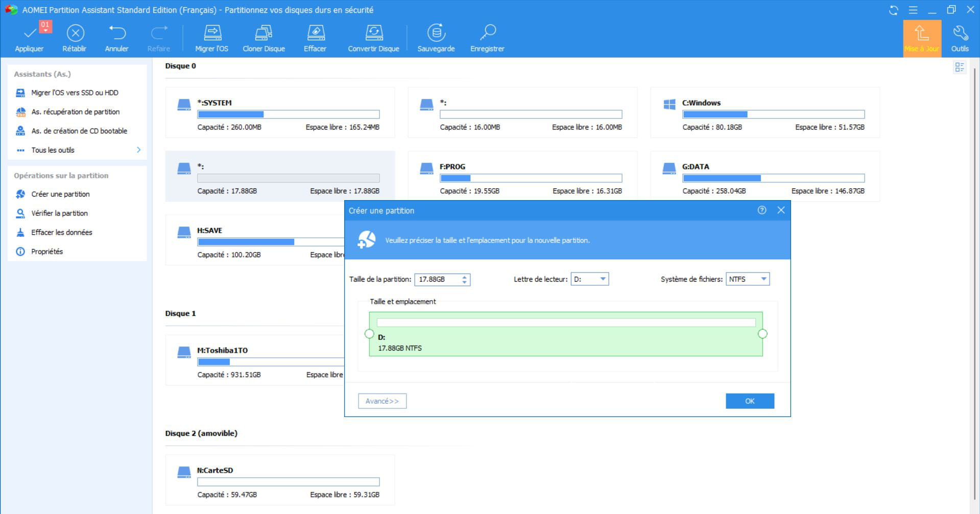
Task: Open As. récupération de partition
Action: 75,112
